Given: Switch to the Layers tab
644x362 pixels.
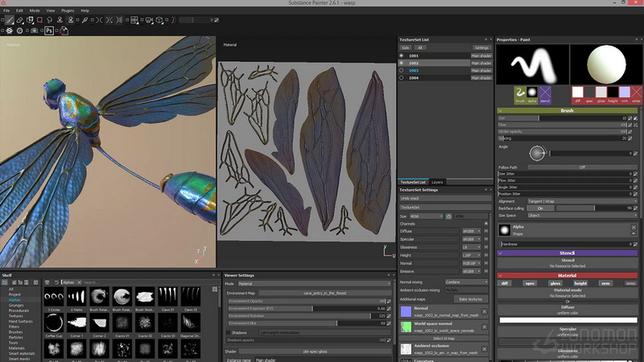Looking at the screenshot, I should click(x=437, y=183).
